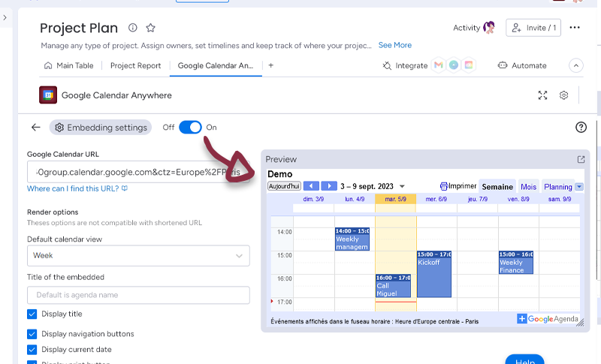
Task: Collapse the board header with chevron button
Action: click(576, 65)
